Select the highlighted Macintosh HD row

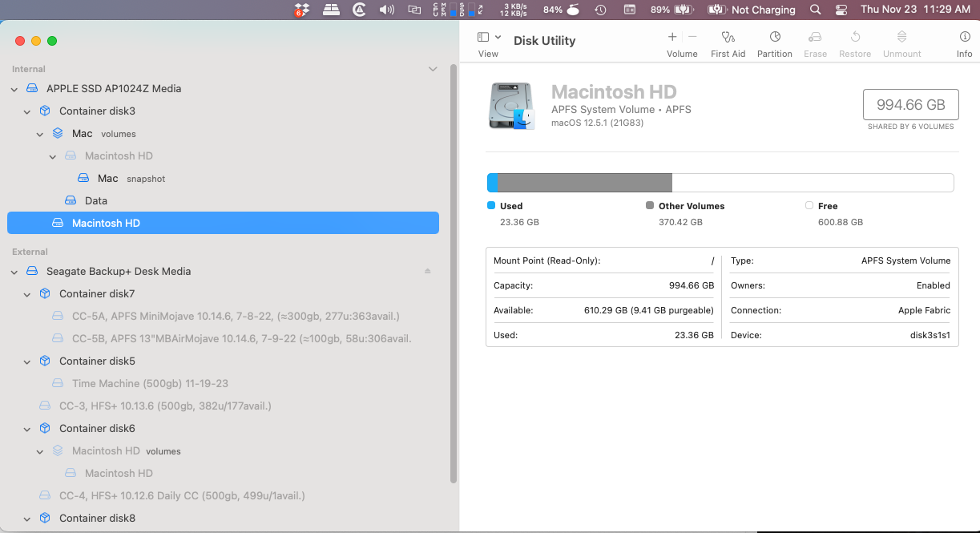point(223,223)
